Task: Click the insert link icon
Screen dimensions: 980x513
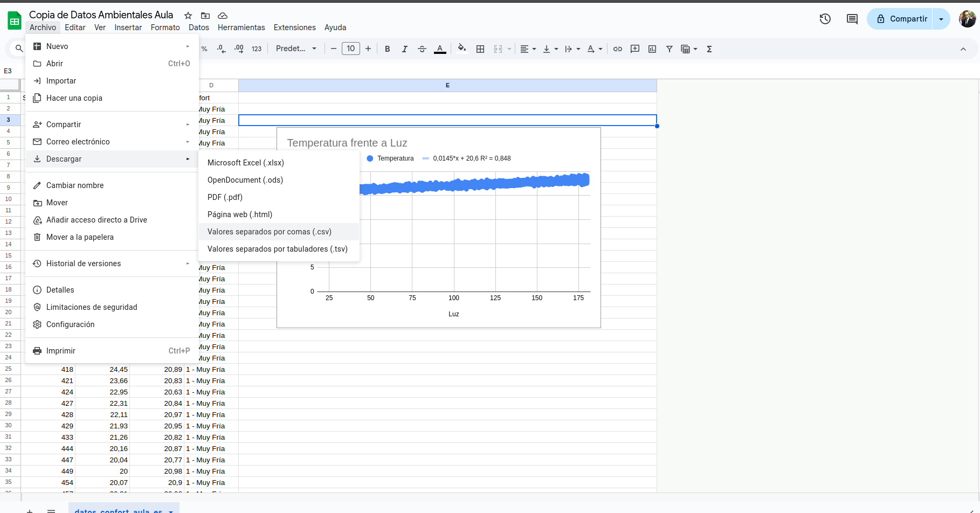Action: pos(618,49)
